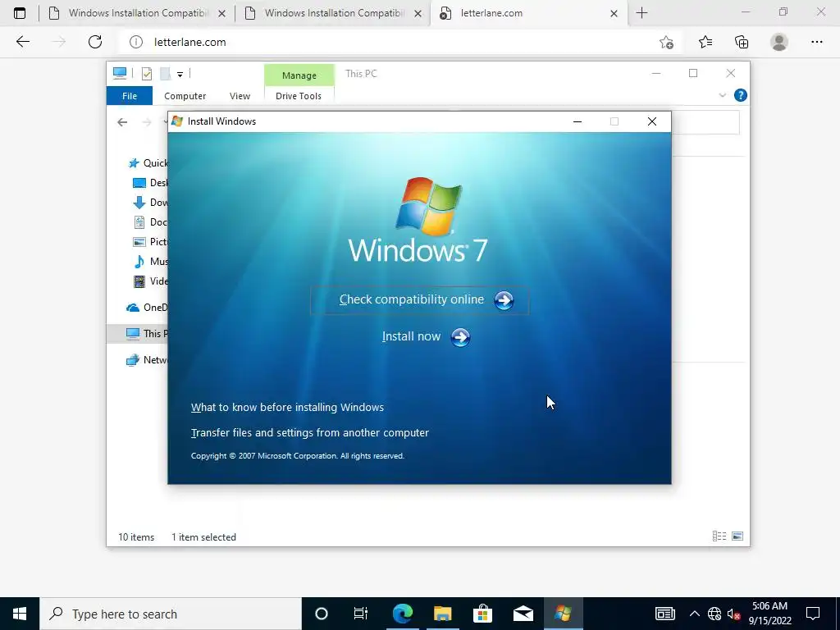The image size is (840, 630).
Task: Click Windows setup icon on the taskbar
Action: click(x=563, y=614)
